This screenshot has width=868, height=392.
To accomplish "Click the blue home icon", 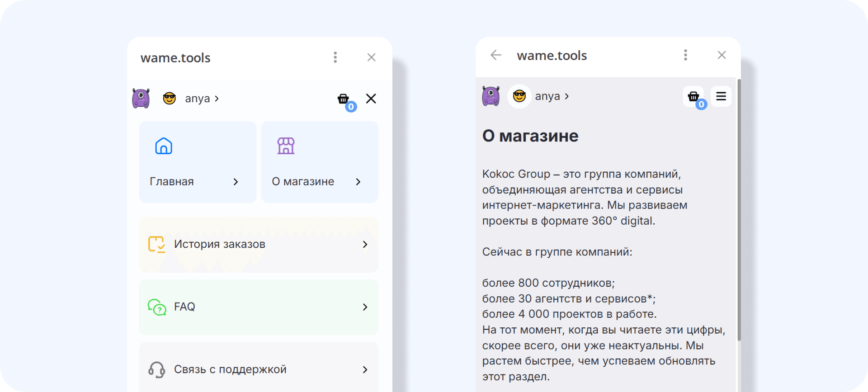I will 164,146.
